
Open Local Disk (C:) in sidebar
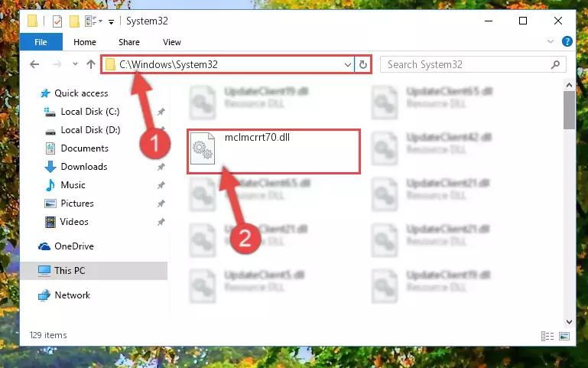point(90,112)
